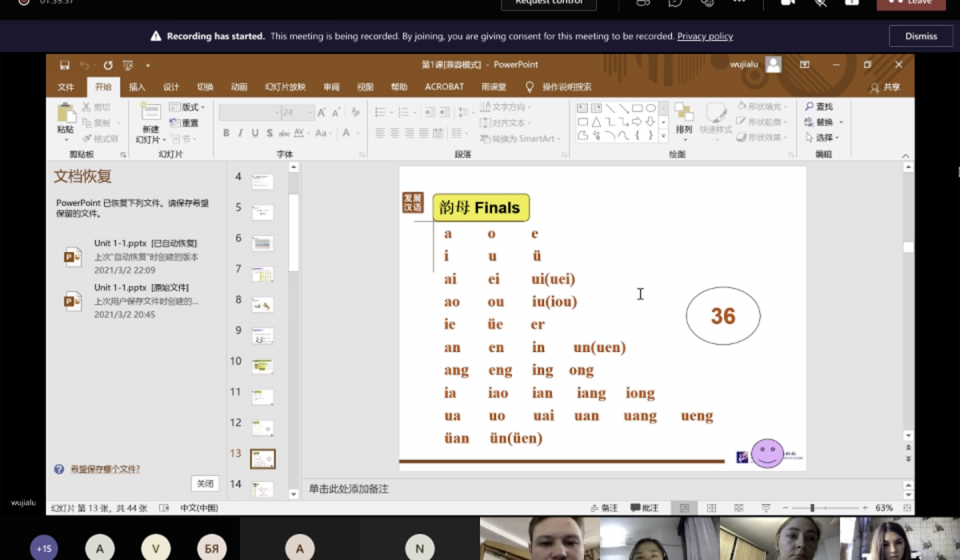Switch to Normal view in status bar
This screenshot has height=560, width=960.
(x=685, y=508)
